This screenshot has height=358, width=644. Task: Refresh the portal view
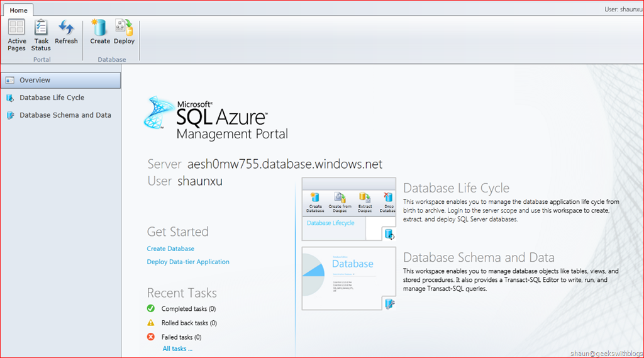[66, 32]
